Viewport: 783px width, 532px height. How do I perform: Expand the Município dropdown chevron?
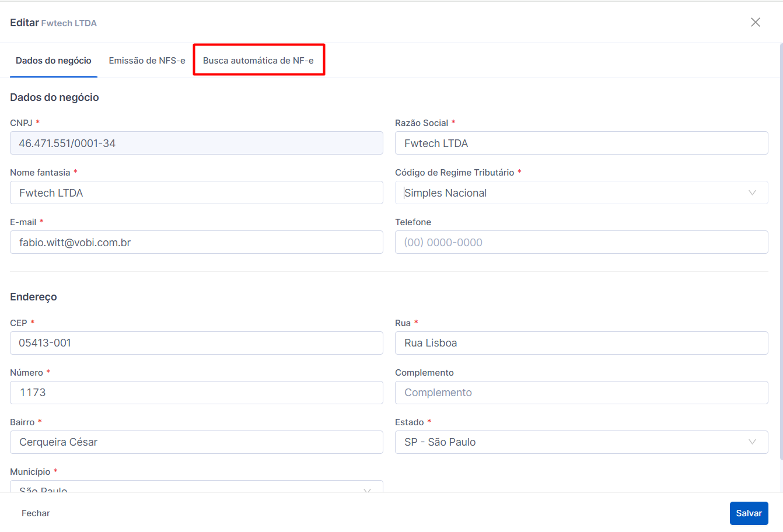pos(367,491)
